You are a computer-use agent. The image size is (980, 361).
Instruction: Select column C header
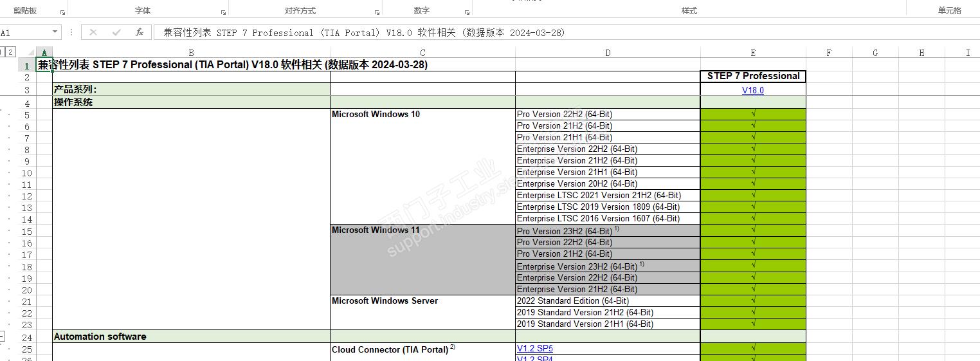pos(422,53)
